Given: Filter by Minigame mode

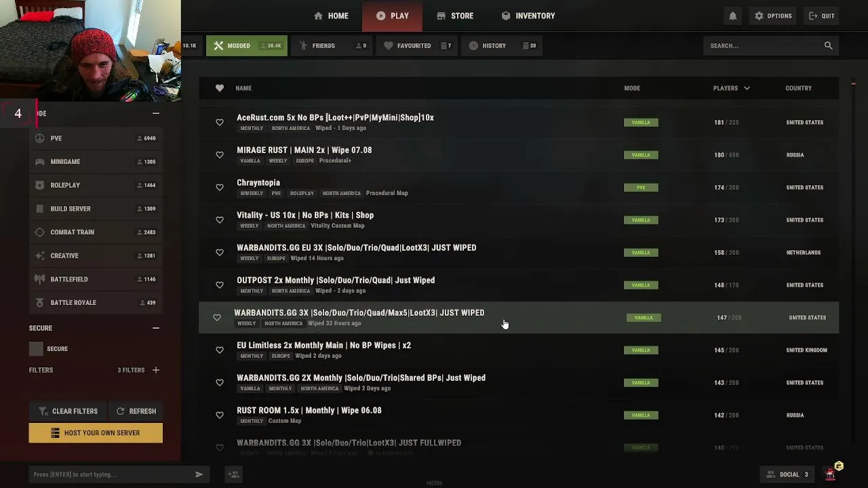Looking at the screenshot, I should pos(96,162).
